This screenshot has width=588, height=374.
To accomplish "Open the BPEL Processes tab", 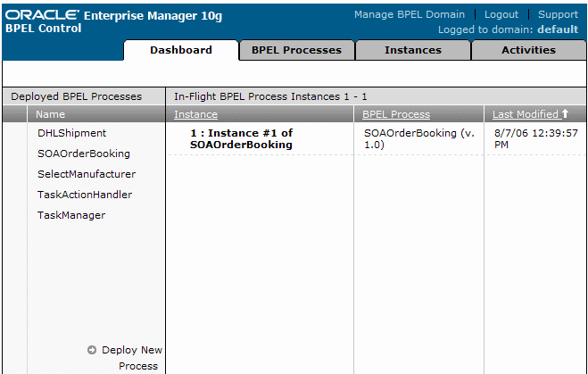I will pos(296,50).
